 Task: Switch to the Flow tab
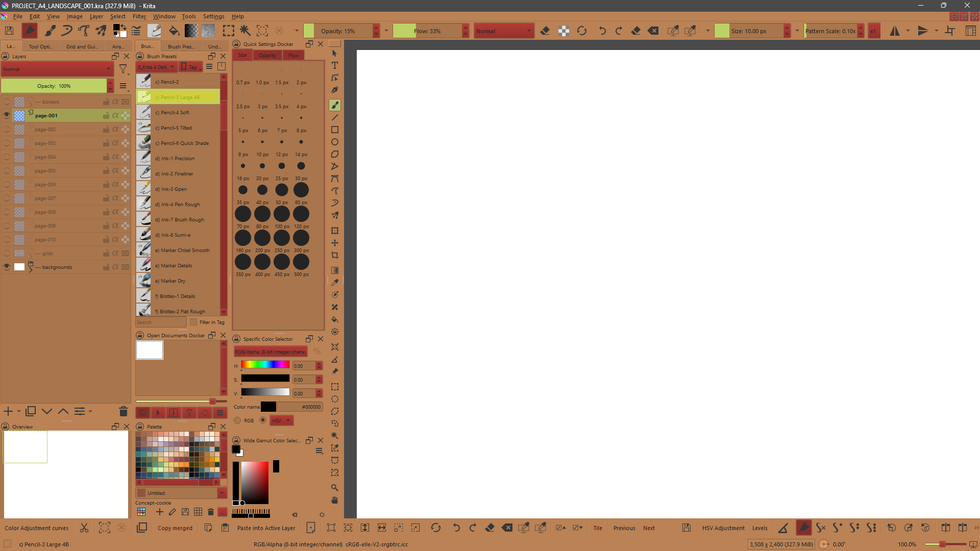(x=293, y=55)
